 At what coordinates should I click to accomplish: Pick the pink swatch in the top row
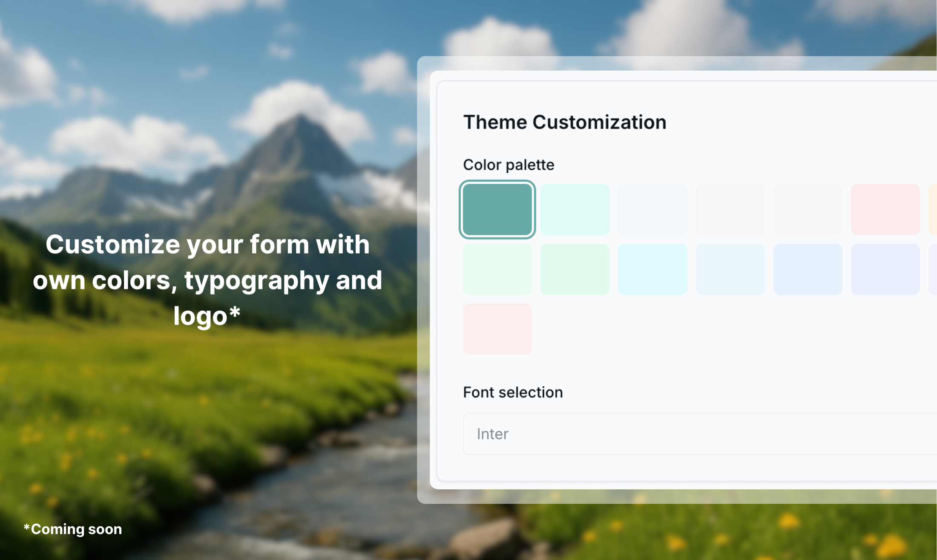tap(885, 209)
